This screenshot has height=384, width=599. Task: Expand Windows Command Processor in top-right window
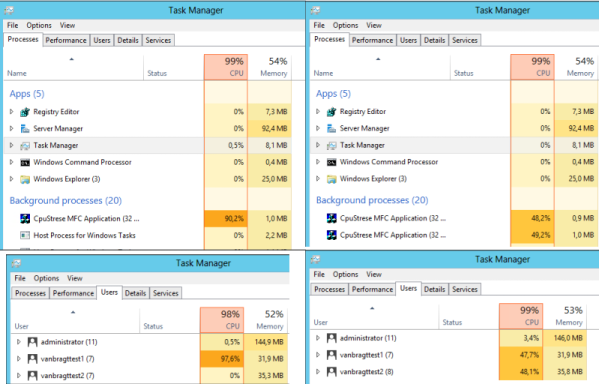click(318, 162)
